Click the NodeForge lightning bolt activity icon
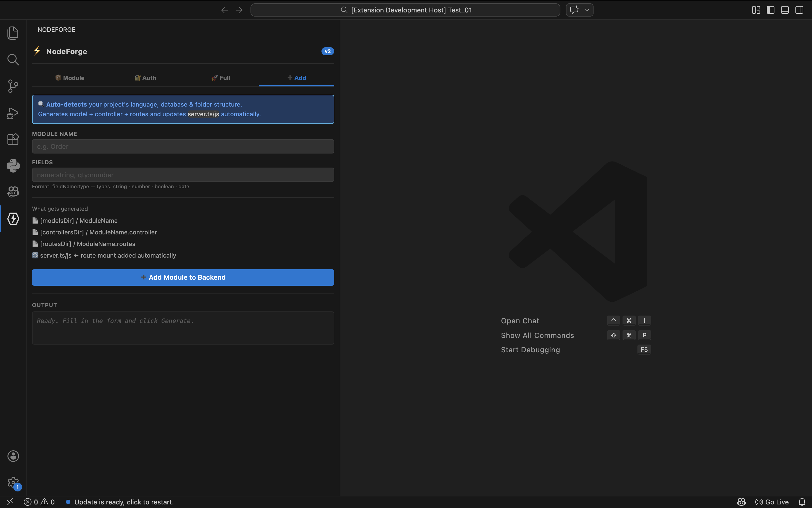The height and width of the screenshot is (508, 812). 13,219
